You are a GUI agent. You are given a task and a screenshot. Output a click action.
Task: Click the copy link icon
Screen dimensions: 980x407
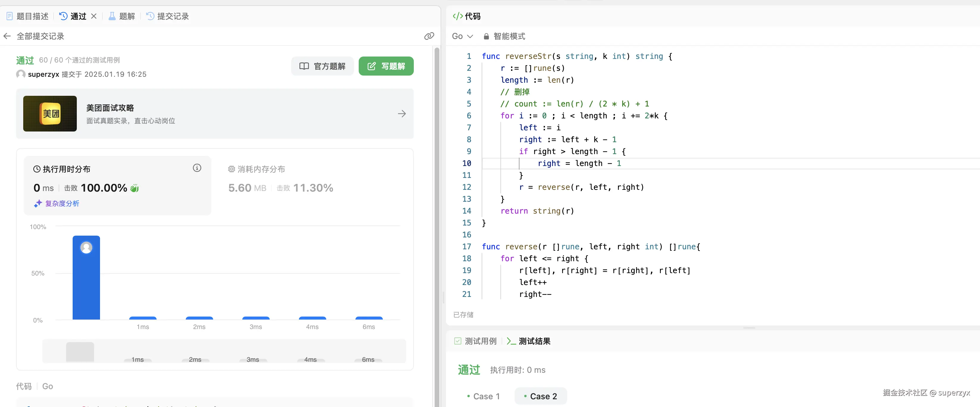click(429, 36)
